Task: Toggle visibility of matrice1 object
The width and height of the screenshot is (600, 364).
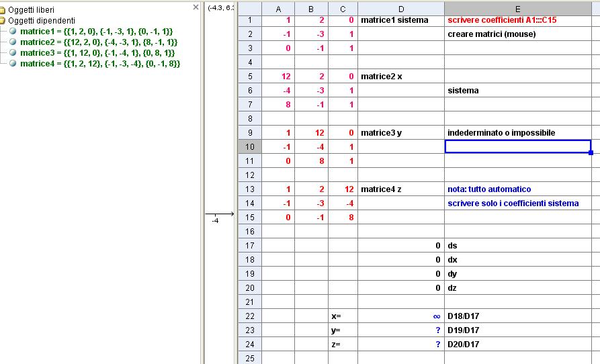Action: pyautogui.click(x=13, y=31)
